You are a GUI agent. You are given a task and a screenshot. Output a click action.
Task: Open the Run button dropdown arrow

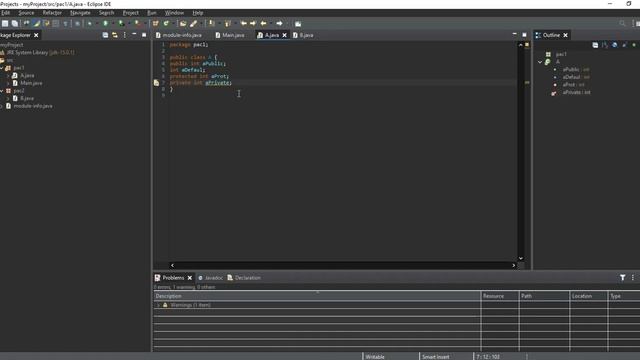(112, 24)
